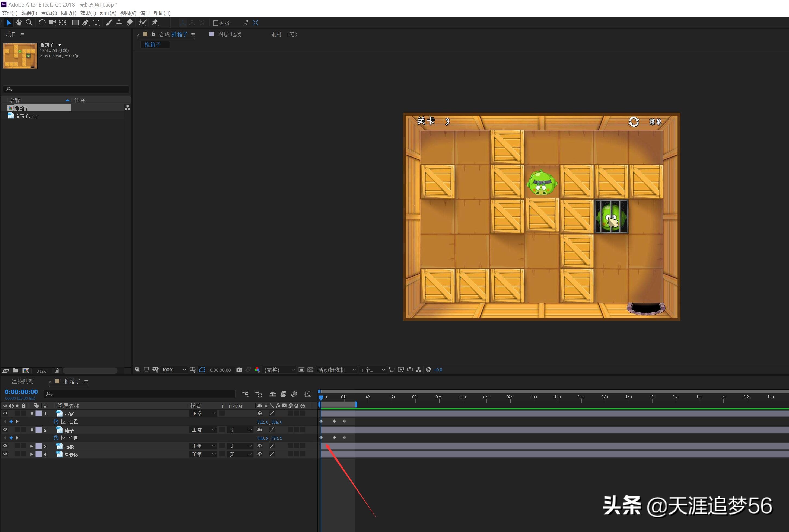Image resolution: width=789 pixels, height=532 pixels.
Task: Select the Pen tool
Action: point(85,23)
